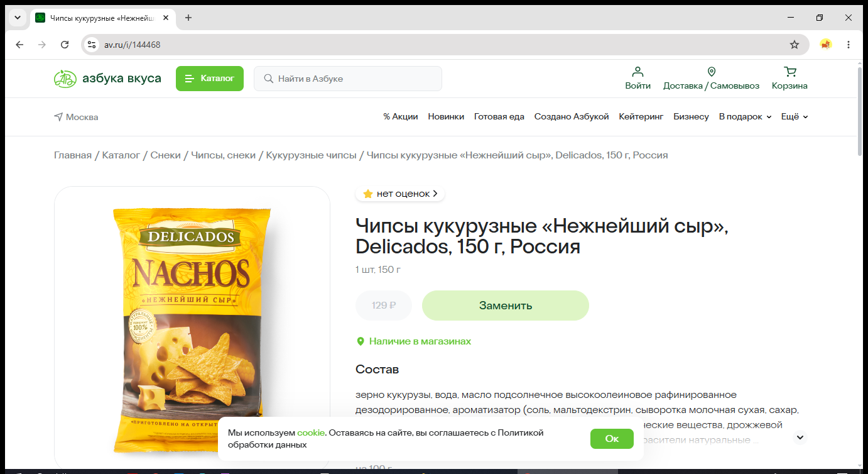The image size is (868, 474).
Task: Click the Состав heading
Action: (x=377, y=369)
